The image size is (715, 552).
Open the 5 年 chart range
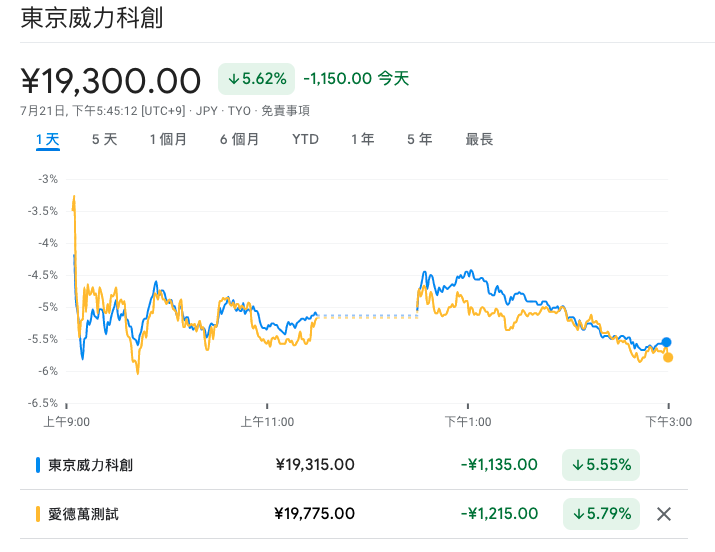(420, 139)
